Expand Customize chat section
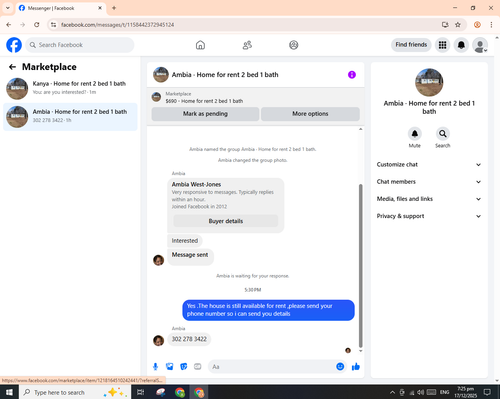 [429, 165]
